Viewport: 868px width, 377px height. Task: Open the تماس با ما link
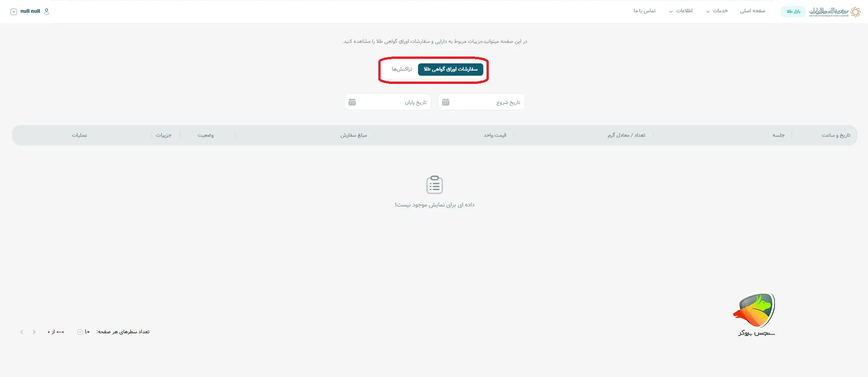(644, 11)
